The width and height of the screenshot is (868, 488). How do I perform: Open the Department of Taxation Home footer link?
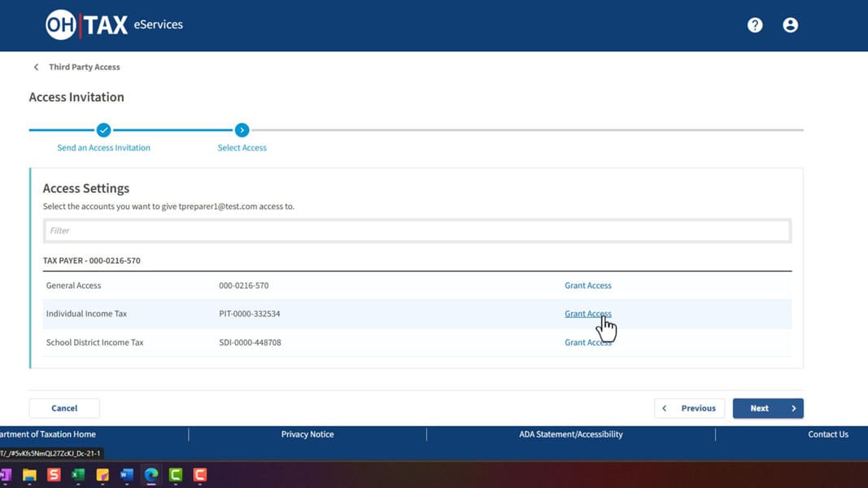tap(48, 434)
